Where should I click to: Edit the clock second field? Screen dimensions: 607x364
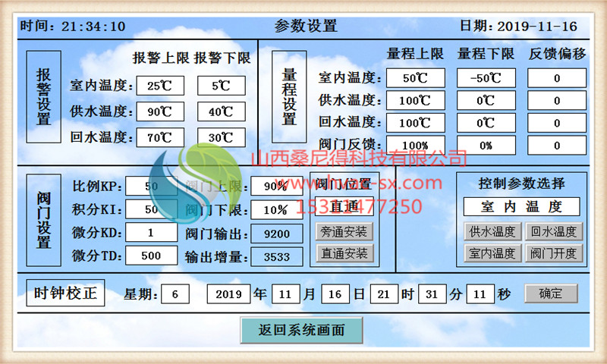pyautogui.click(x=480, y=294)
